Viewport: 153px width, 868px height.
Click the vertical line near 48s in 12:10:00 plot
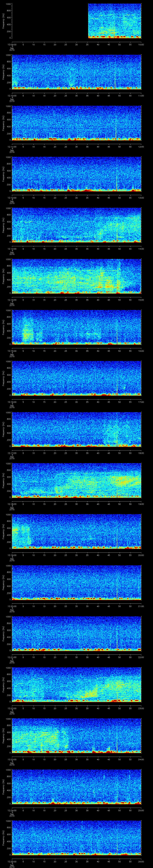coord(115,76)
